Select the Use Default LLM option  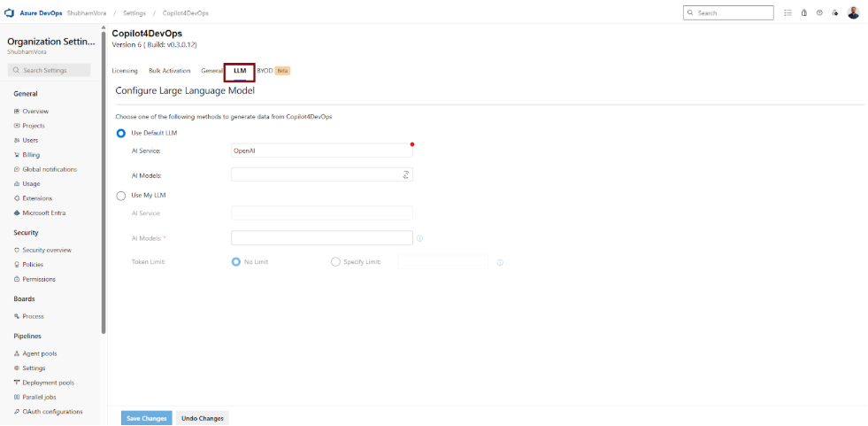tap(121, 133)
